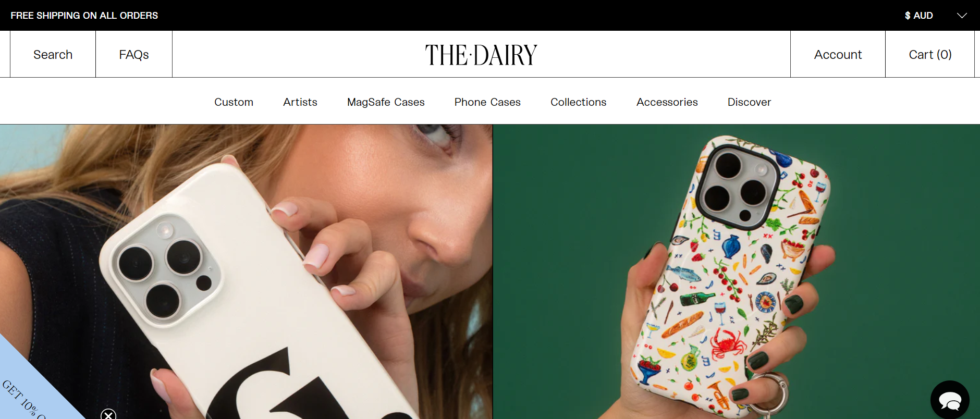Click the Free Shipping announcement text
980x419 pixels.
[84, 16]
